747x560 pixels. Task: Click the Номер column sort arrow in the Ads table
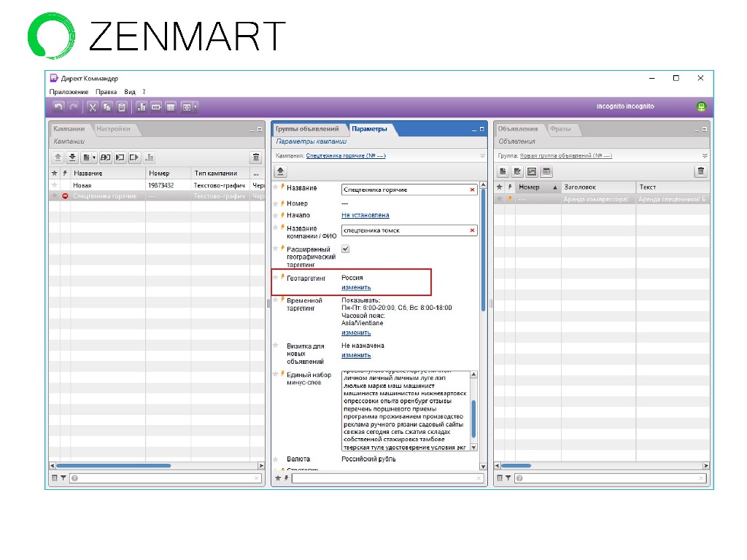(554, 187)
